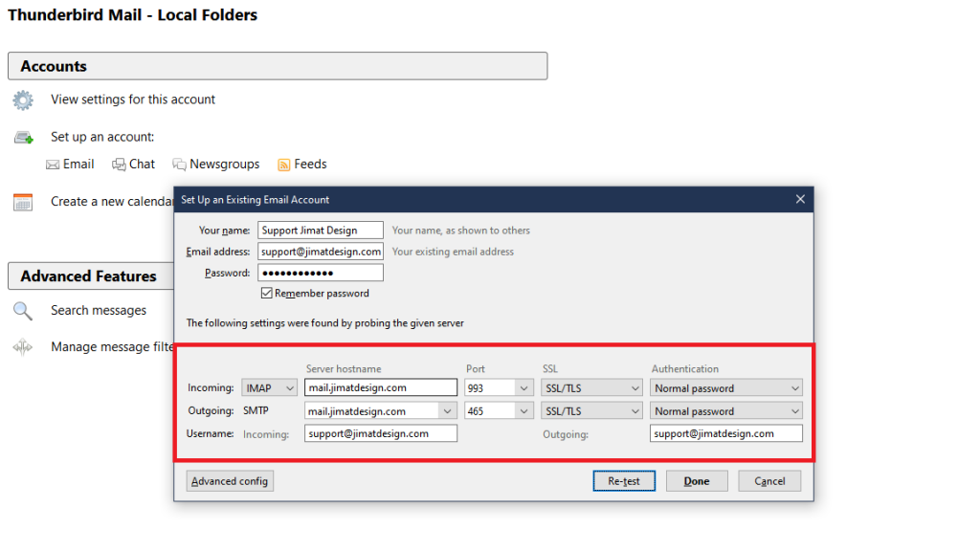Open Incoming authentication Normal password dropdown
Screen dimensions: 980x551
726,388
